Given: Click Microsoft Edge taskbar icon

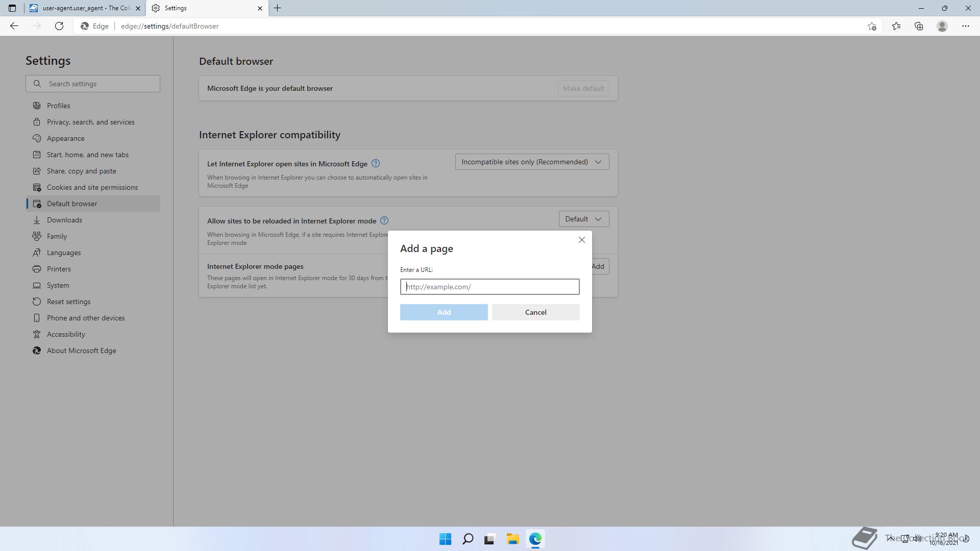Looking at the screenshot, I should [535, 539].
